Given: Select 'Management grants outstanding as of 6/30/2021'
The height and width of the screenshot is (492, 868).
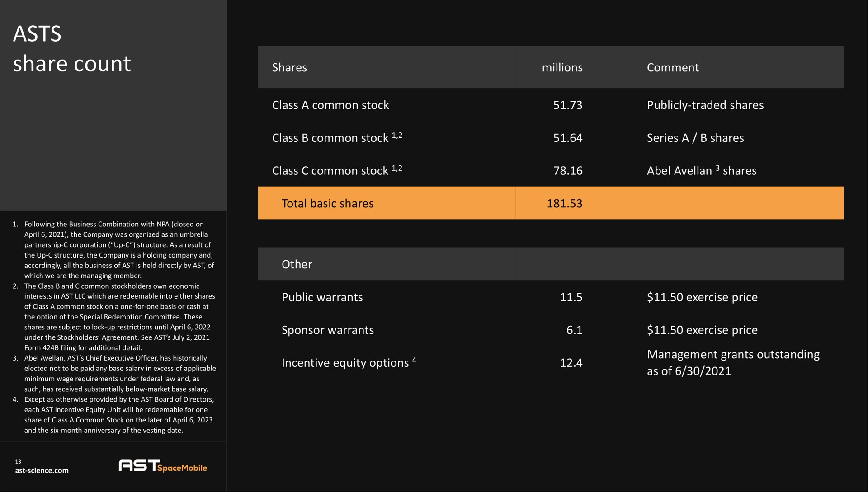Looking at the screenshot, I should pyautogui.click(x=733, y=362).
